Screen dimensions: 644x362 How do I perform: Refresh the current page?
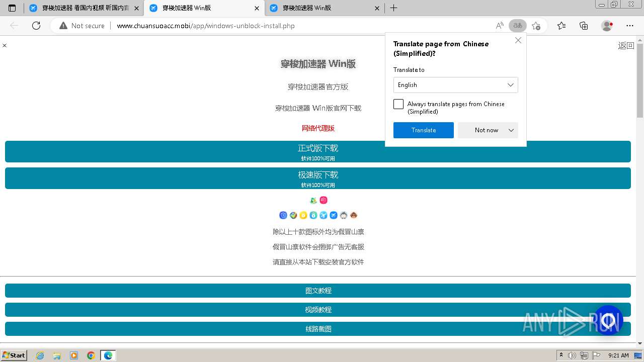pos(36,26)
